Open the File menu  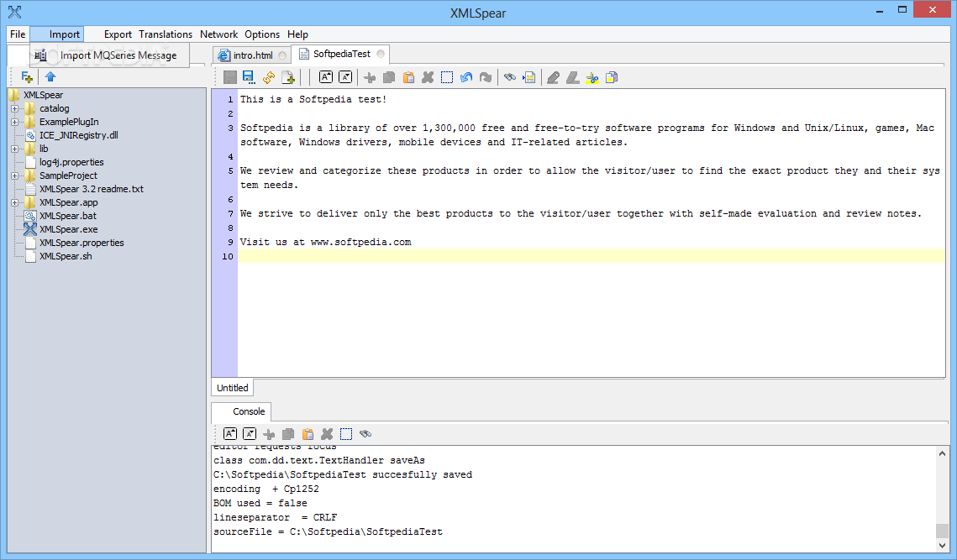pyautogui.click(x=18, y=34)
